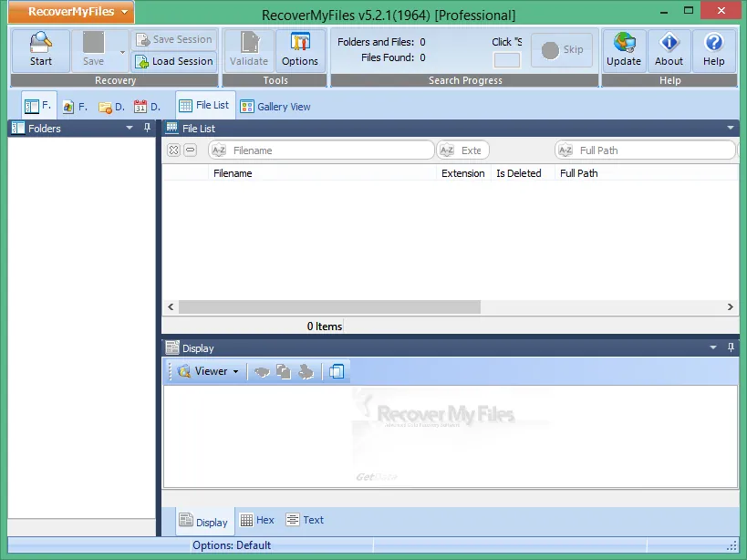This screenshot has width=747, height=560.
Task: Sort by Filename column header
Action: tap(323, 173)
